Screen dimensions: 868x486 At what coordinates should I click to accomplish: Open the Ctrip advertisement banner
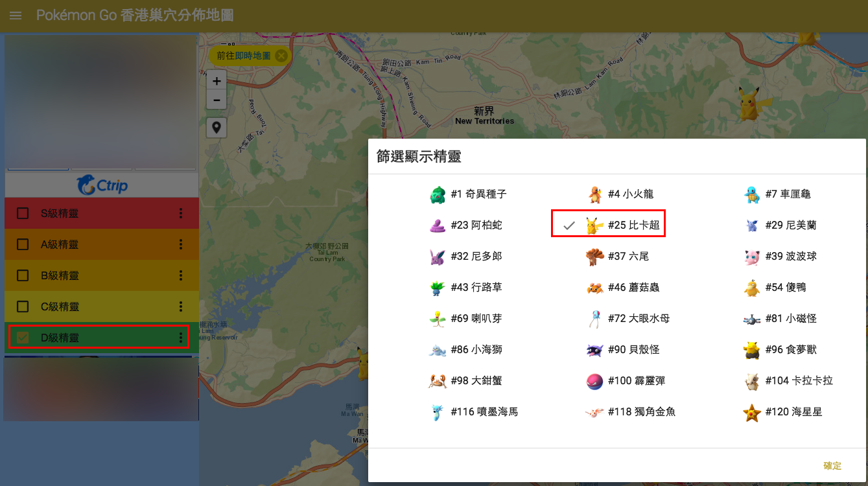(102, 185)
